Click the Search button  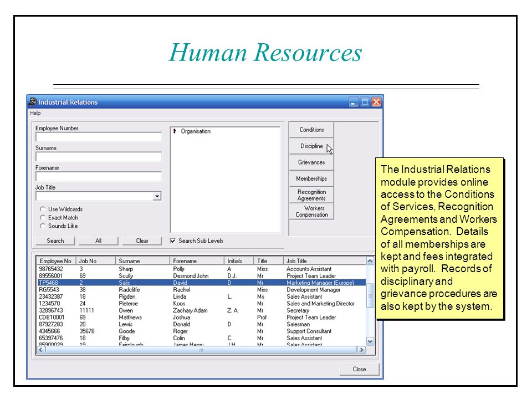pos(55,241)
